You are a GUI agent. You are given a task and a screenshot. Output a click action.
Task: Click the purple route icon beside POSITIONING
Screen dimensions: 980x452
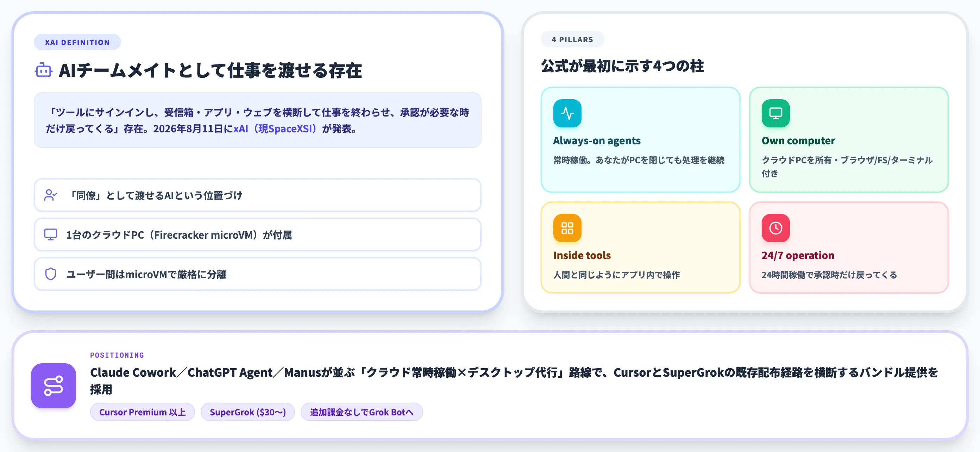pos(54,386)
